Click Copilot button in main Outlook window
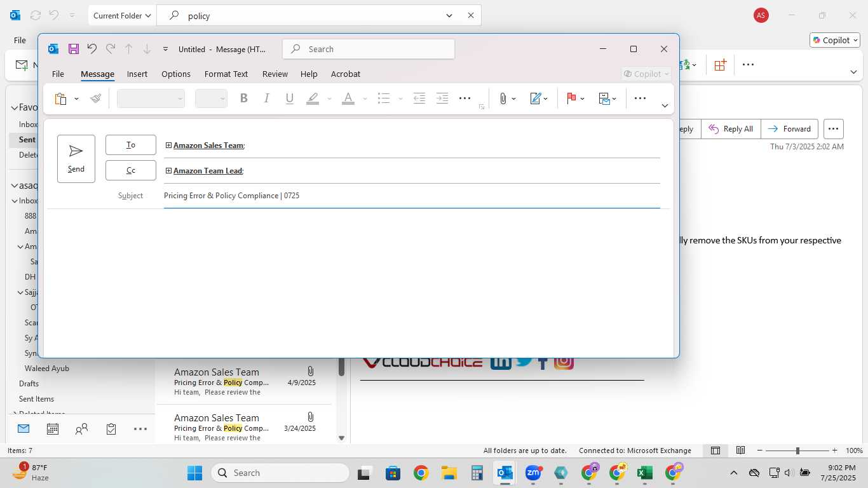Screen dimensions: 868x488 click(x=834, y=40)
